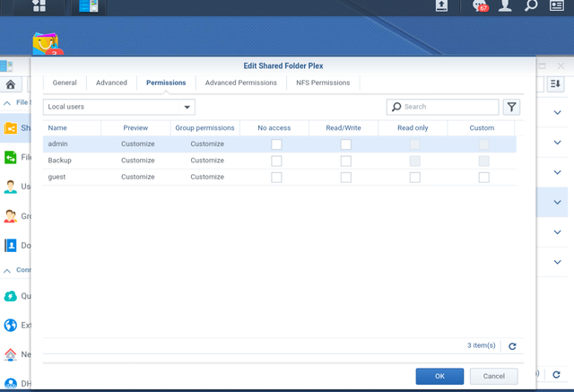Check Read/Write for Backup

click(345, 161)
